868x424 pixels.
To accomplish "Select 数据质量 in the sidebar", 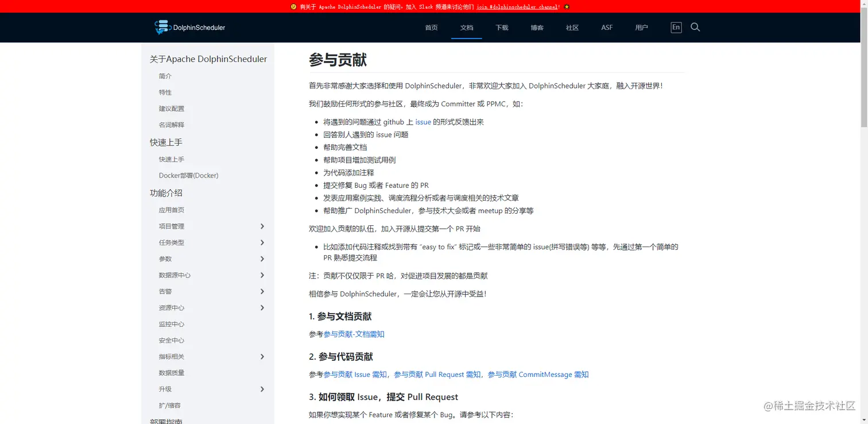I will click(172, 373).
